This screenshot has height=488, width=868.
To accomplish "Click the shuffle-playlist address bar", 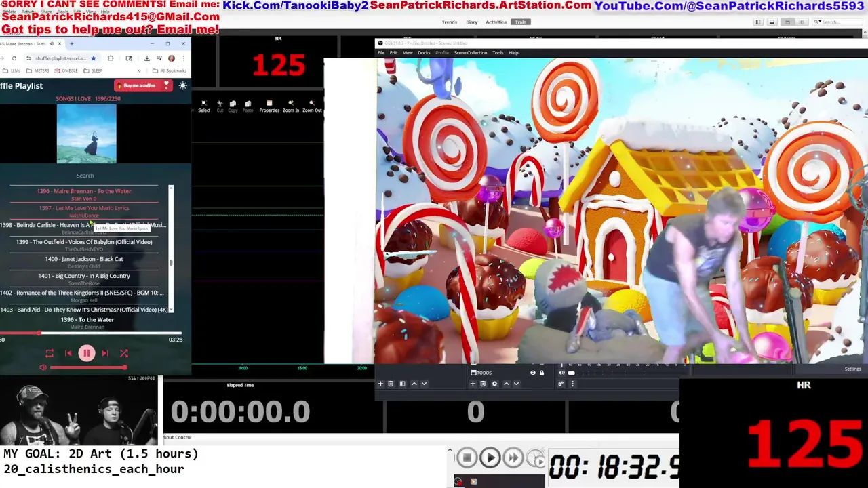I will (60, 58).
